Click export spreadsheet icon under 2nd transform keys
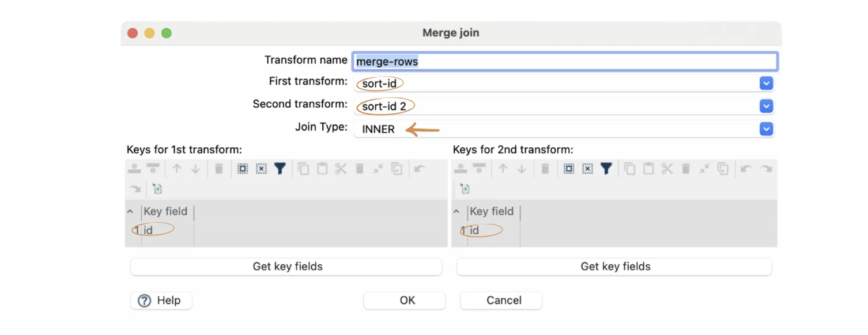The height and width of the screenshot is (335, 868). 465,188
